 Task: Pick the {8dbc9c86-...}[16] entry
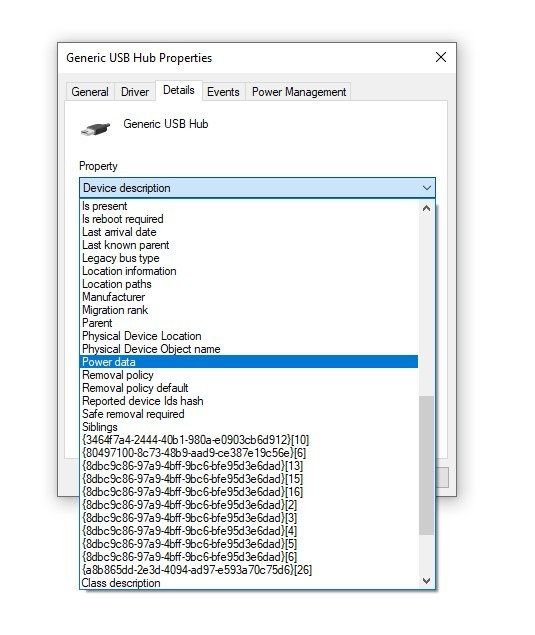(x=249, y=492)
